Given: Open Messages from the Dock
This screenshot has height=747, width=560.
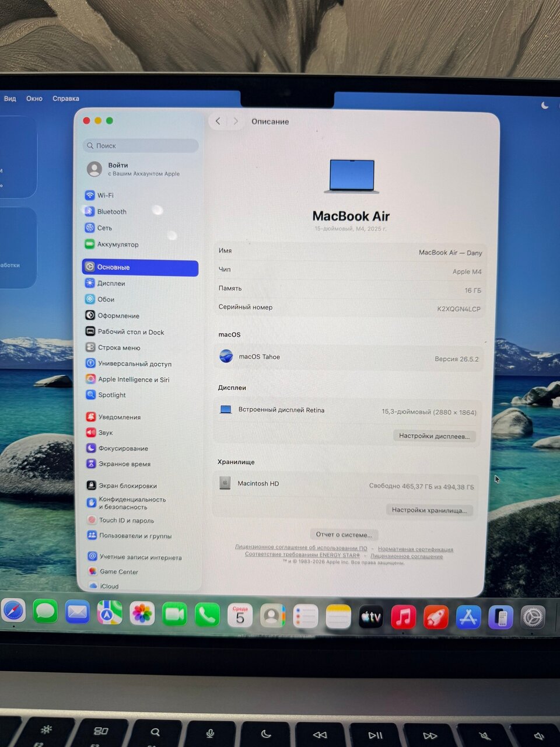Looking at the screenshot, I should (x=45, y=612).
